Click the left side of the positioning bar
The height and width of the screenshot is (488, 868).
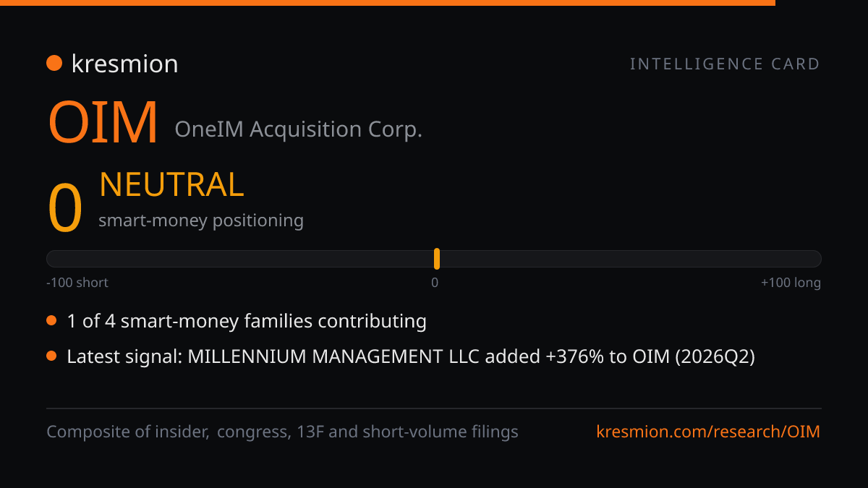[x=240, y=259]
